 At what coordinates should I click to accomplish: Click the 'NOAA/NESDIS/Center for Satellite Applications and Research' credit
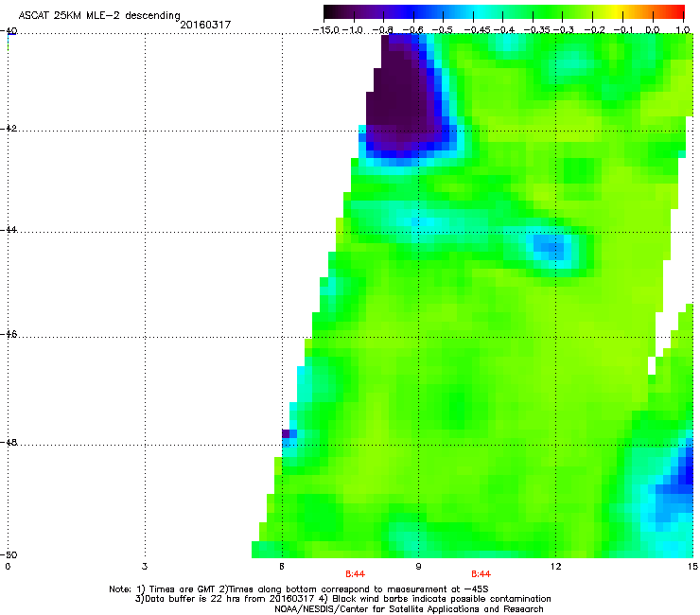coord(409,609)
